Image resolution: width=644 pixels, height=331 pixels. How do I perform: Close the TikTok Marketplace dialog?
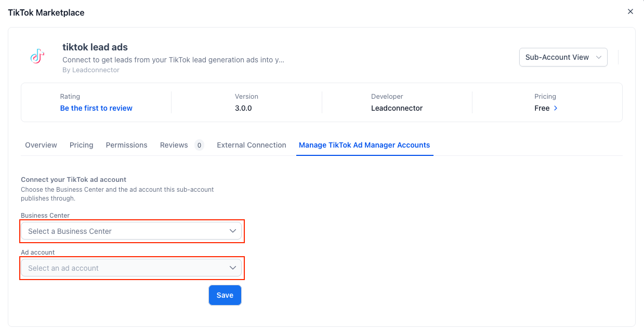(x=630, y=11)
